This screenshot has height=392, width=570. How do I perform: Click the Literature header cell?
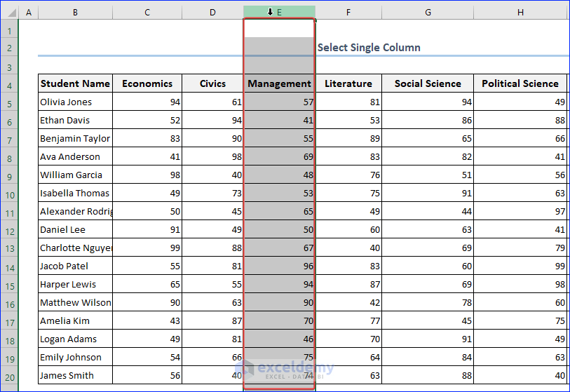(348, 83)
